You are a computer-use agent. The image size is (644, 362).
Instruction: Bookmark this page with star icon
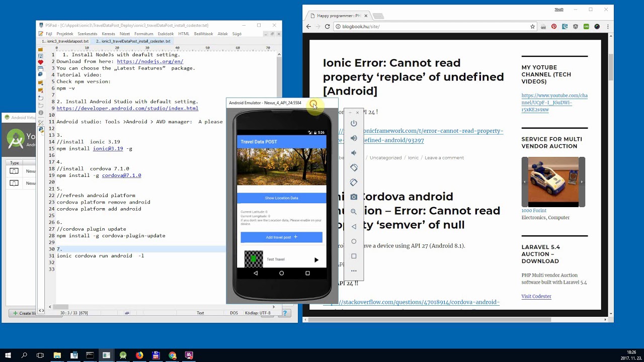[x=532, y=27]
